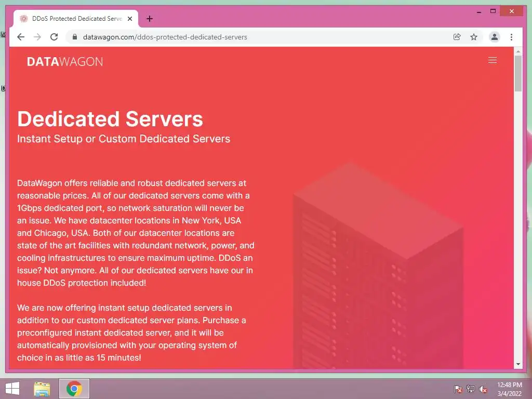Open Chrome three-dot menu
The image size is (532, 399).
tap(511, 37)
